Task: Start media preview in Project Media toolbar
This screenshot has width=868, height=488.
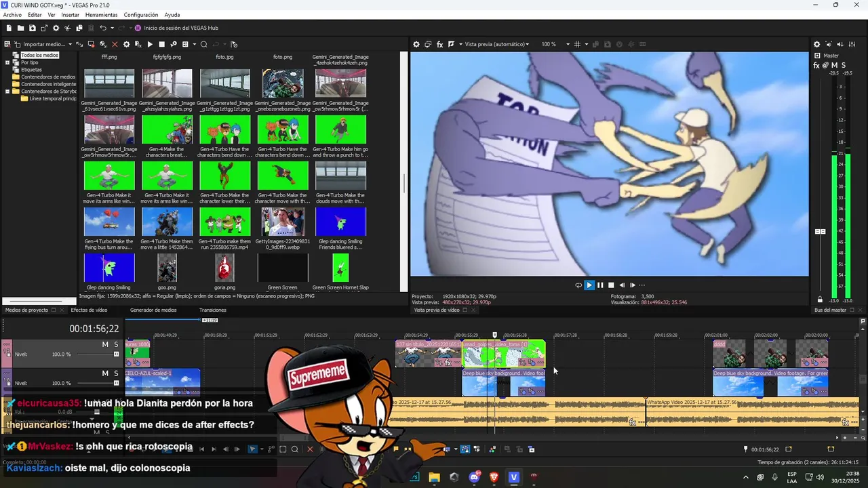Action: pos(150,44)
